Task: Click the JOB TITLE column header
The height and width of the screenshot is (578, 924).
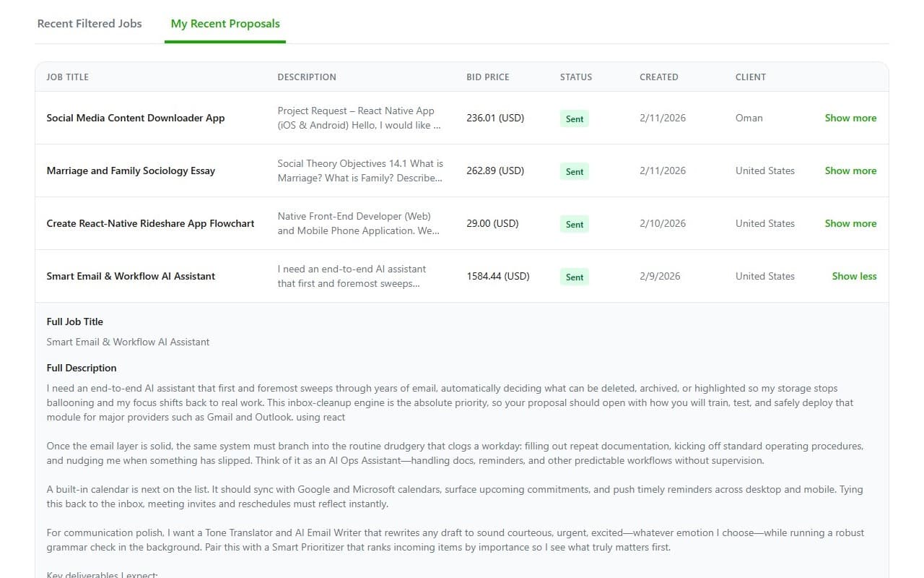Action: [x=67, y=77]
